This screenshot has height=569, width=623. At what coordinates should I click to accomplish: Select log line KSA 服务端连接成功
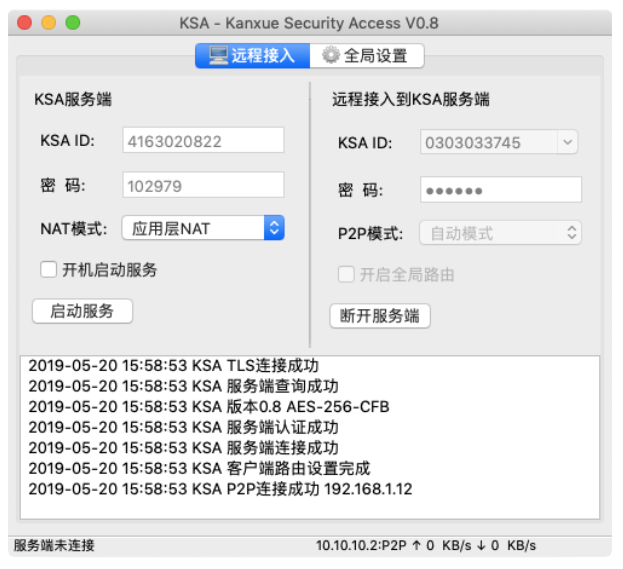(x=184, y=448)
